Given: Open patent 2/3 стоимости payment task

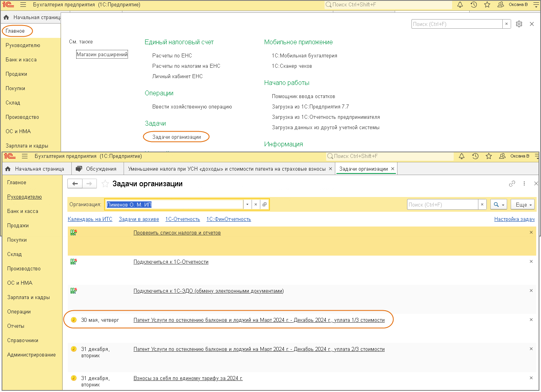Looking at the screenshot, I should coord(259,349).
